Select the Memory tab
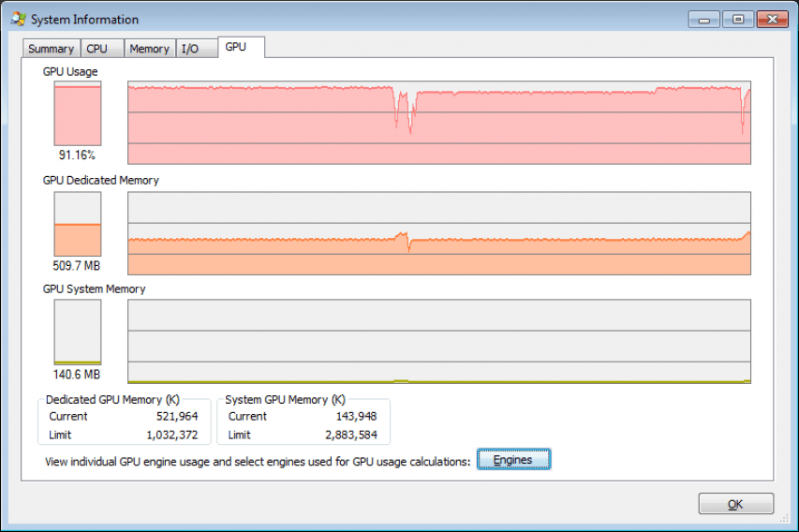 [x=150, y=49]
